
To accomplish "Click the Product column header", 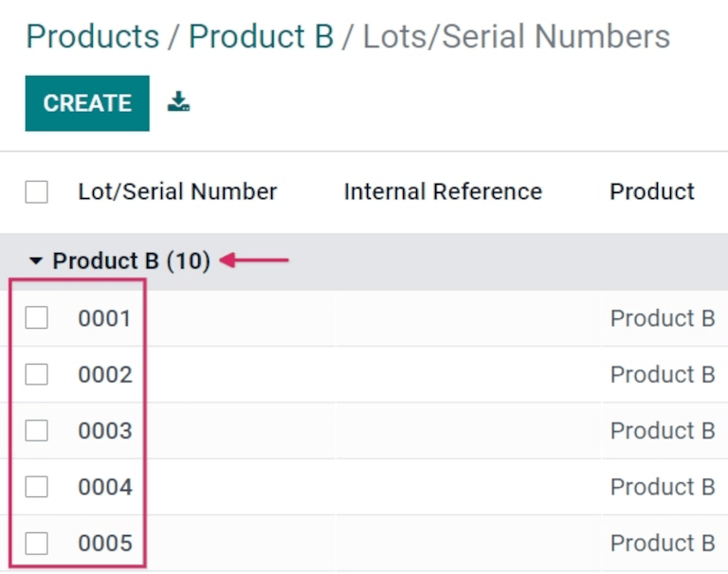I will [652, 191].
